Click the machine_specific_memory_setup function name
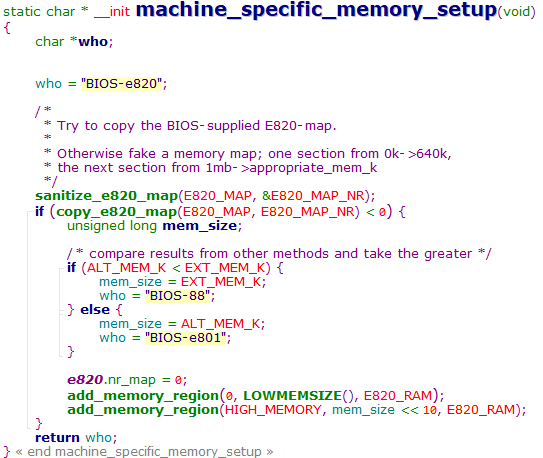This screenshot has width=543, height=458. pos(316,10)
